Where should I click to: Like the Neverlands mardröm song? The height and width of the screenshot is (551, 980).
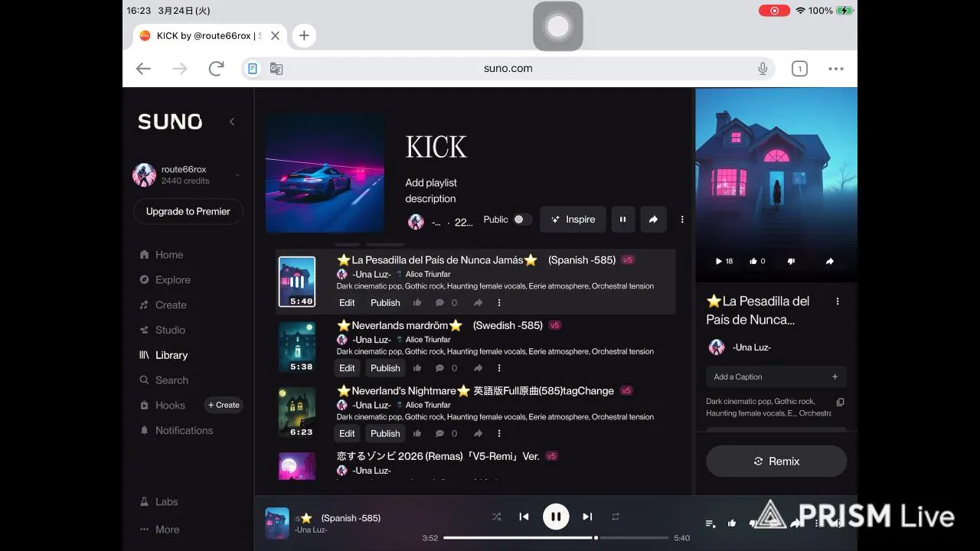(x=417, y=368)
